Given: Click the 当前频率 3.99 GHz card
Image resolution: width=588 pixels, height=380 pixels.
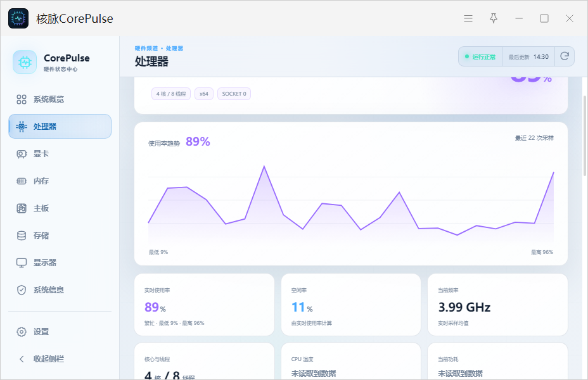Looking at the screenshot, I should point(497,305).
